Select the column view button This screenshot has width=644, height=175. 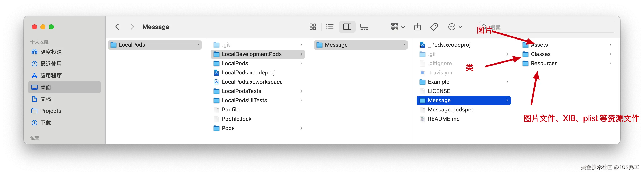pos(347,27)
